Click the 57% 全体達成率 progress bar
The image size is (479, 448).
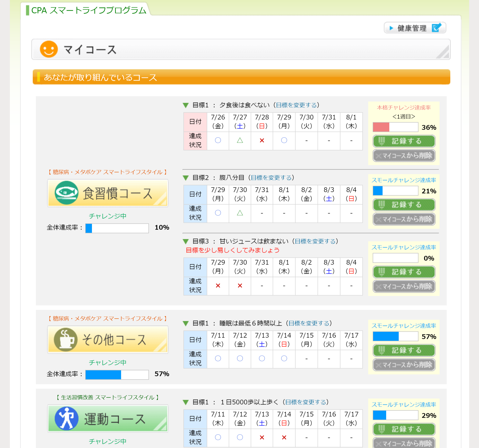[x=117, y=374]
